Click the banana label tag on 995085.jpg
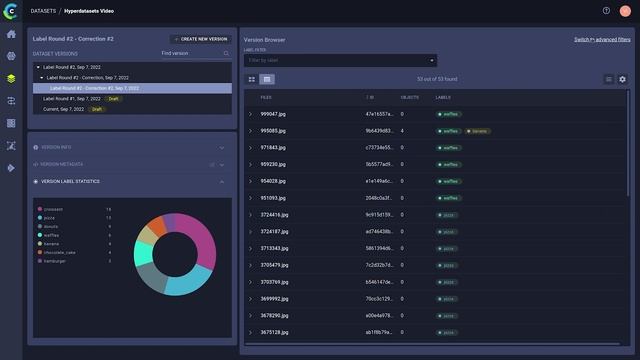The image size is (640, 360). [x=478, y=131]
